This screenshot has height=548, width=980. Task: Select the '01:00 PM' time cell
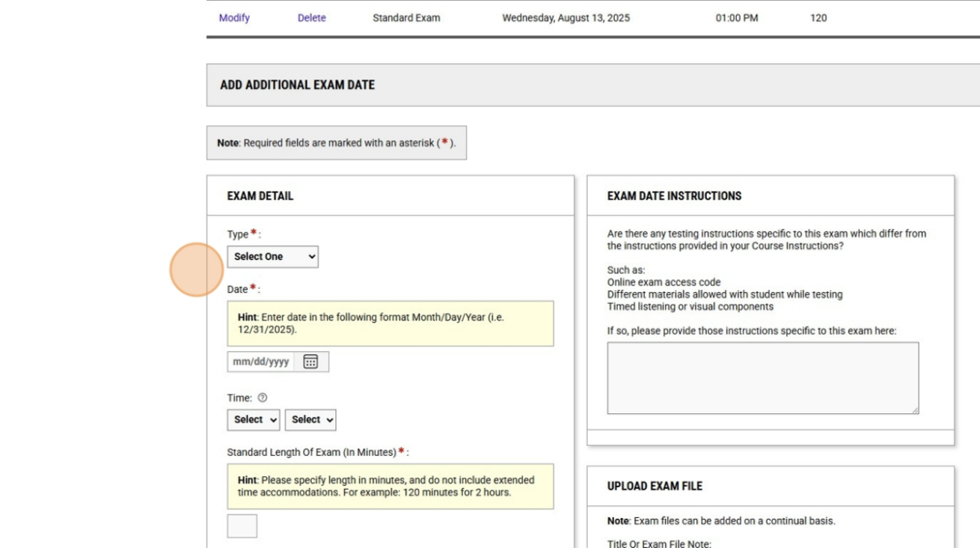click(737, 18)
